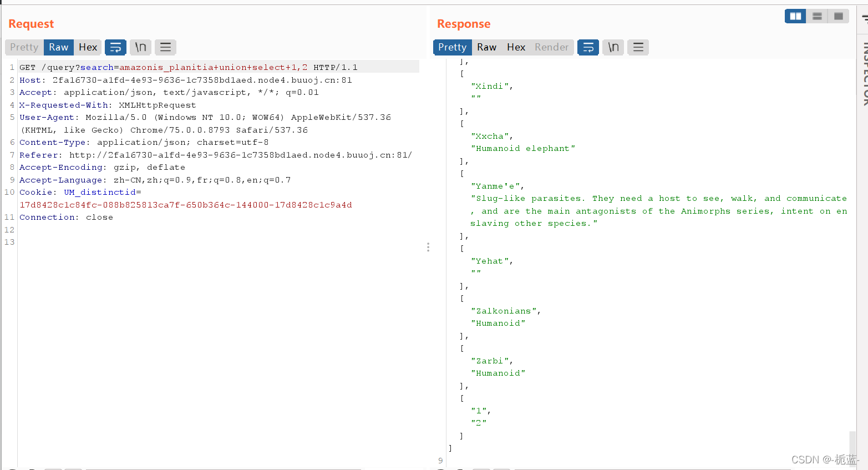Image resolution: width=868 pixels, height=470 pixels.
Task: Switch to the Request Pretty tab
Action: point(24,47)
